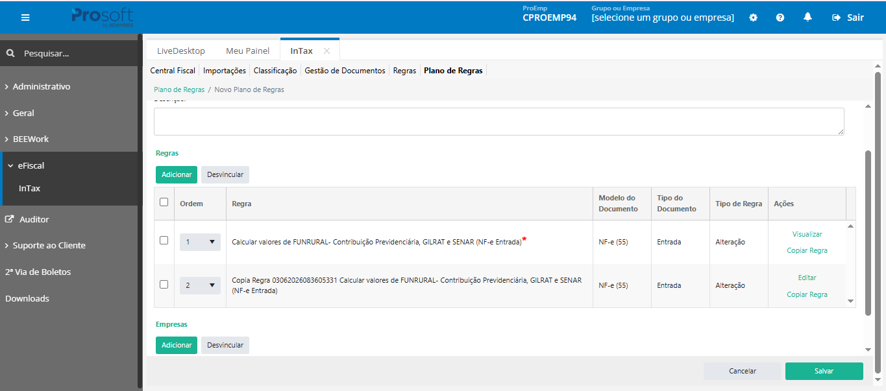The height and width of the screenshot is (391, 886).
Task: Click the help question mark icon
Action: 780,18
